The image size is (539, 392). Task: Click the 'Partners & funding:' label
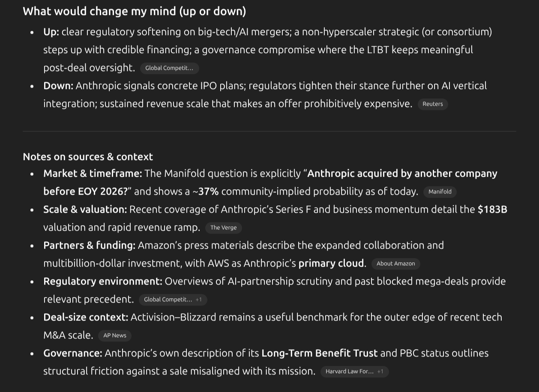pyautogui.click(x=89, y=245)
